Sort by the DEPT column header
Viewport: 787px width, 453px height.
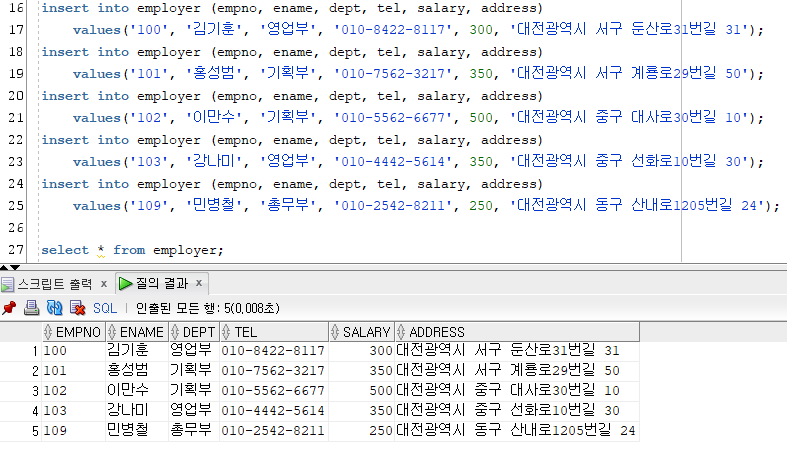[194, 332]
